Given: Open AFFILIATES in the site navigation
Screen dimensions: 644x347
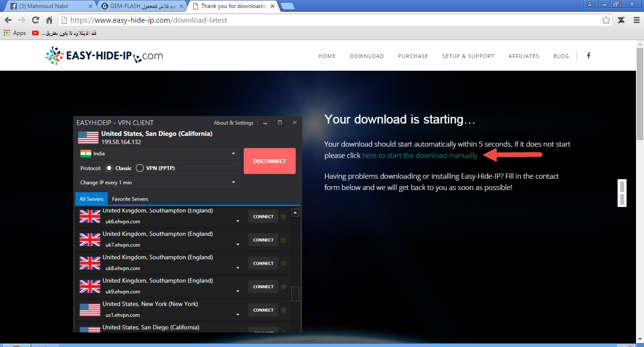Looking at the screenshot, I should (524, 56).
